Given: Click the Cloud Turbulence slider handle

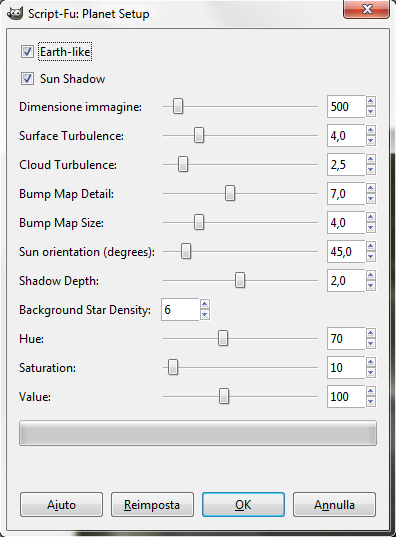Looking at the screenshot, I should [183, 164].
